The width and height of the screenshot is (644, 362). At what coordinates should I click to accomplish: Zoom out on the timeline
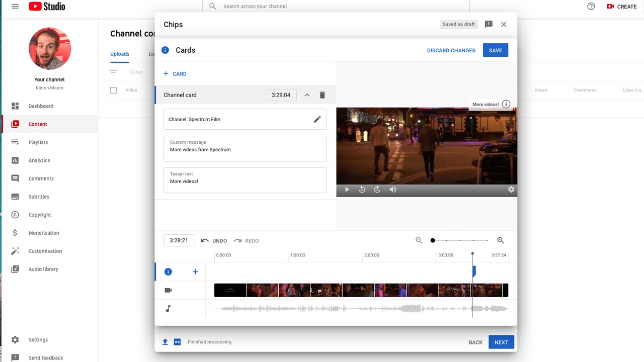(x=419, y=240)
